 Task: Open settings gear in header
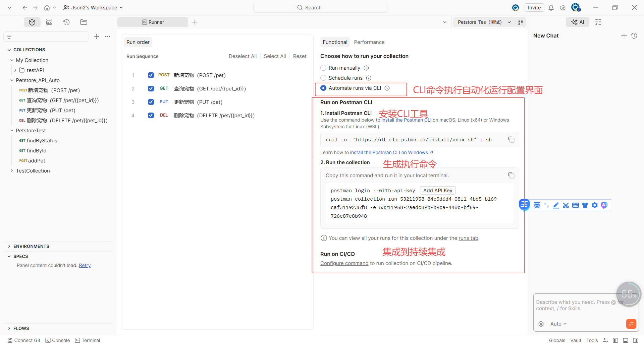click(563, 8)
